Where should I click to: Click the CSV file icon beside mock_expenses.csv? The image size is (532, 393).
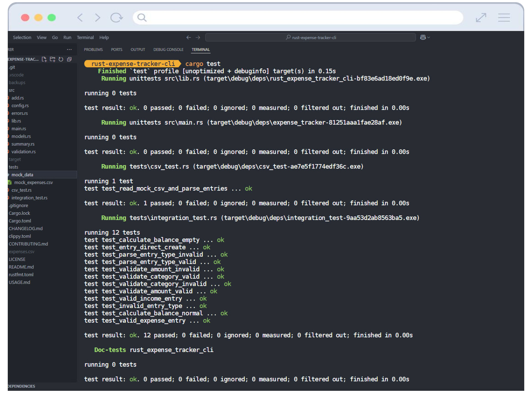10,182
